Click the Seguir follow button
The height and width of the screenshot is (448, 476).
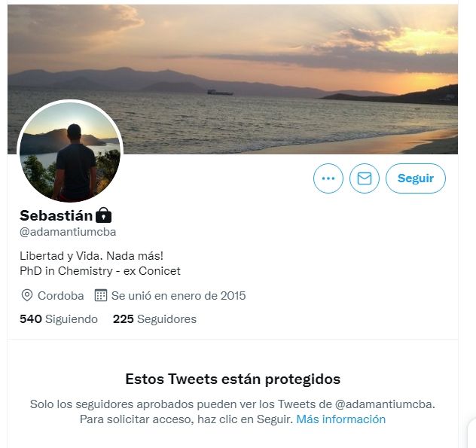pyautogui.click(x=416, y=178)
